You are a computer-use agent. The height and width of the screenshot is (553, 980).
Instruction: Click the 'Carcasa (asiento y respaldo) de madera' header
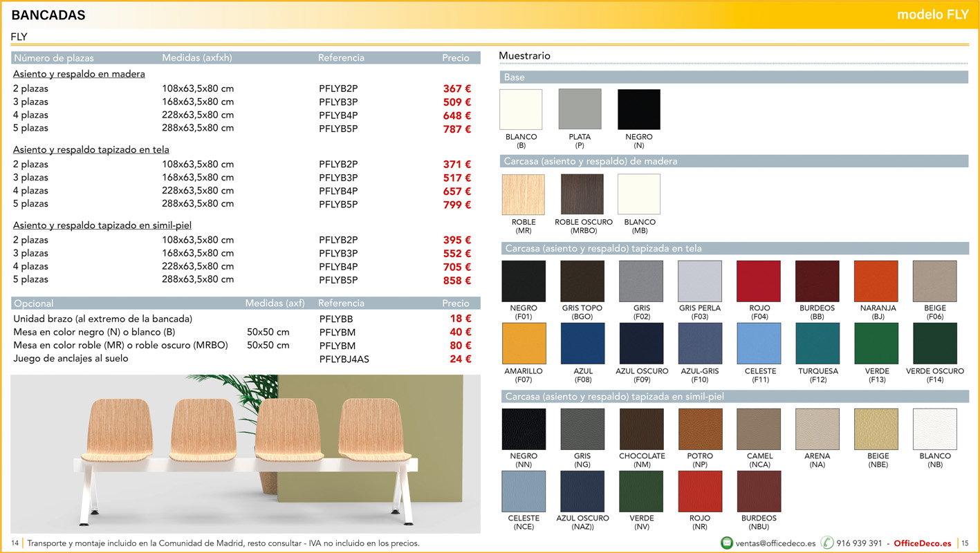(591, 161)
